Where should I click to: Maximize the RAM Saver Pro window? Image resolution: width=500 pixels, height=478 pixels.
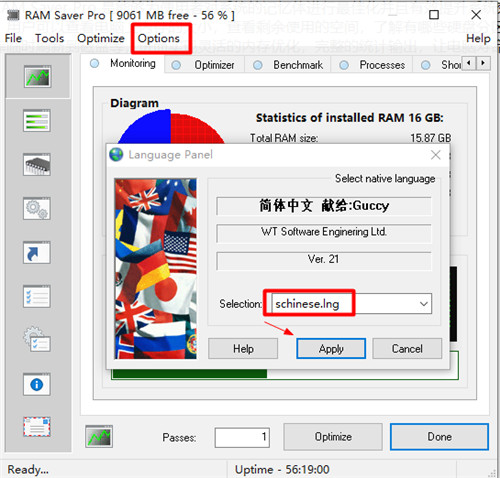pos(434,15)
